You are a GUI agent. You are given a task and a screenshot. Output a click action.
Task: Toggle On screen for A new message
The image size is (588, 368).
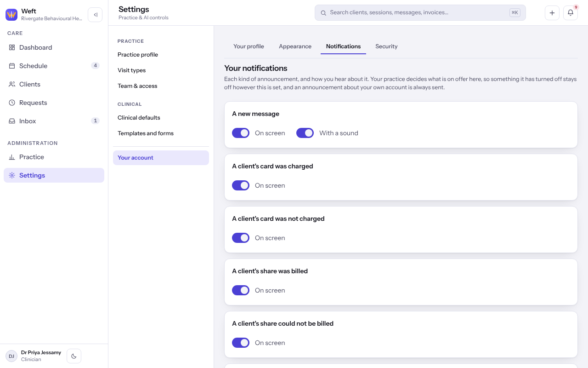tap(241, 133)
